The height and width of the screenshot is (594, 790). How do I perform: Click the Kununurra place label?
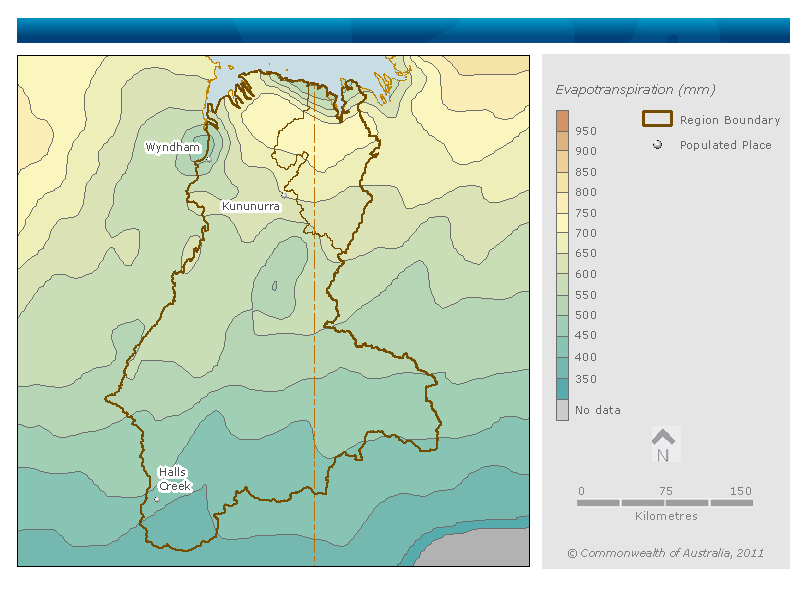coord(250,206)
